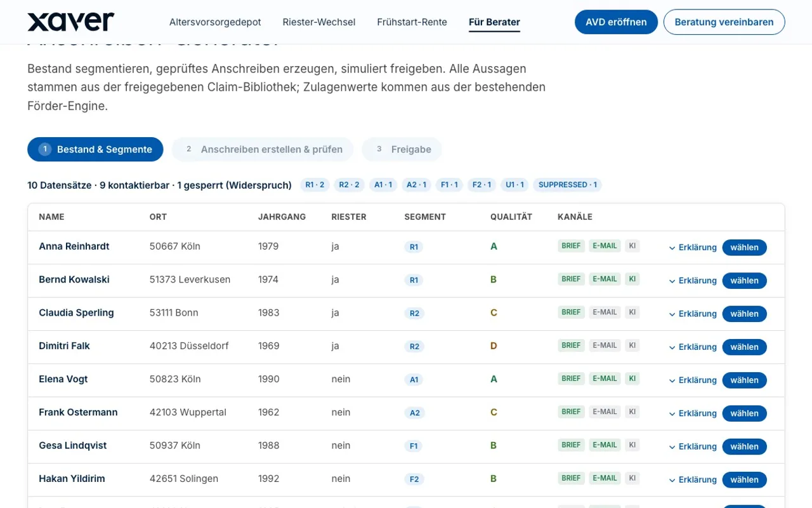Click Jahrgang 1988 for Gesa Lindqvist
Screen dimensions: 812x508
[268, 445]
